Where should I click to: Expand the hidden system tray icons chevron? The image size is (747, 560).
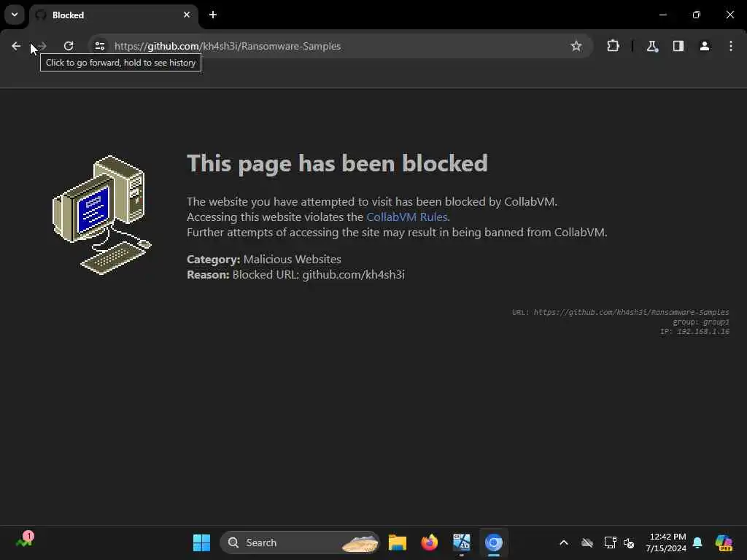[x=564, y=542]
